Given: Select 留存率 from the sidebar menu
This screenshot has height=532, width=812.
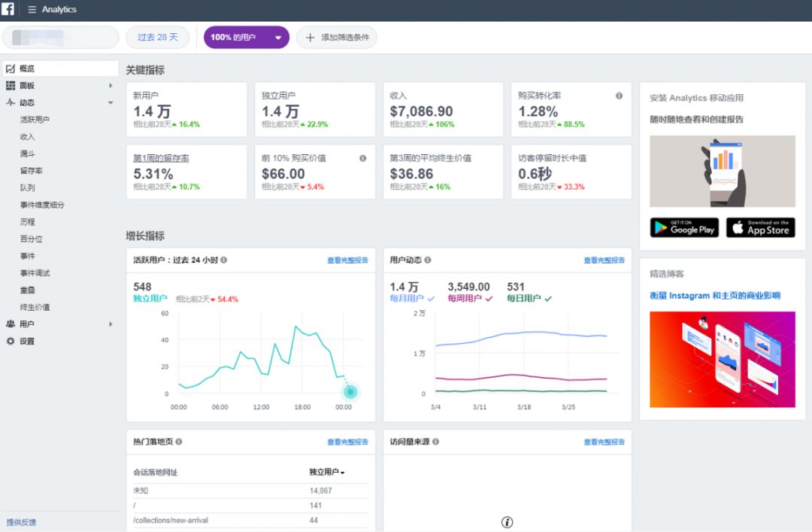Looking at the screenshot, I should [x=31, y=171].
